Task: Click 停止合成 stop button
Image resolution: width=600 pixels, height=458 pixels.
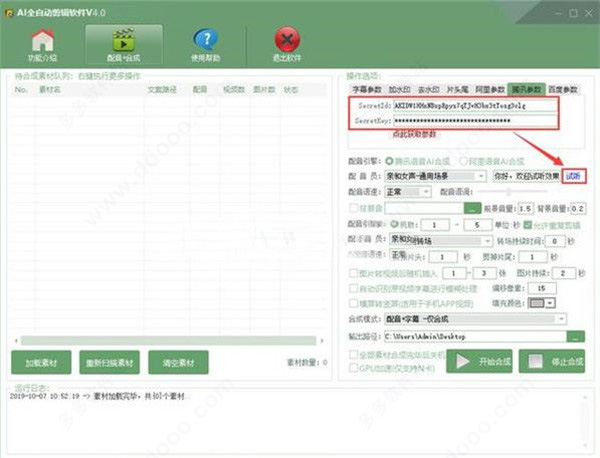Action: (x=552, y=361)
